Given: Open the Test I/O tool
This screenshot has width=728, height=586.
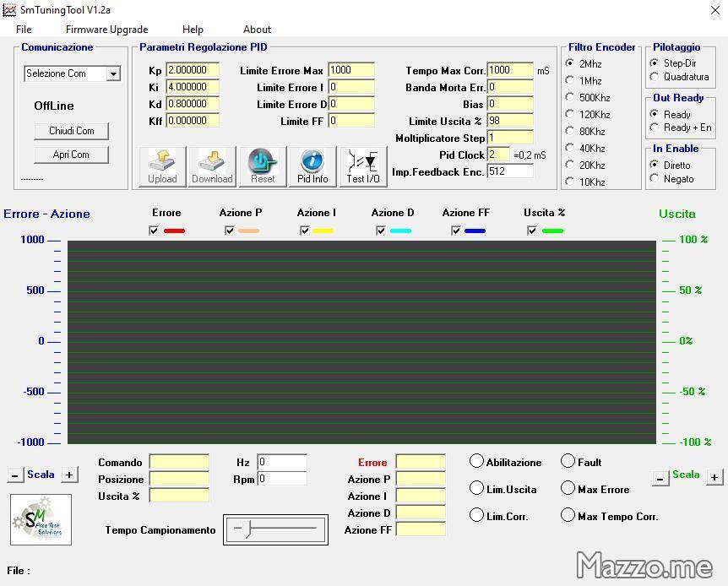Looking at the screenshot, I should 363,166.
